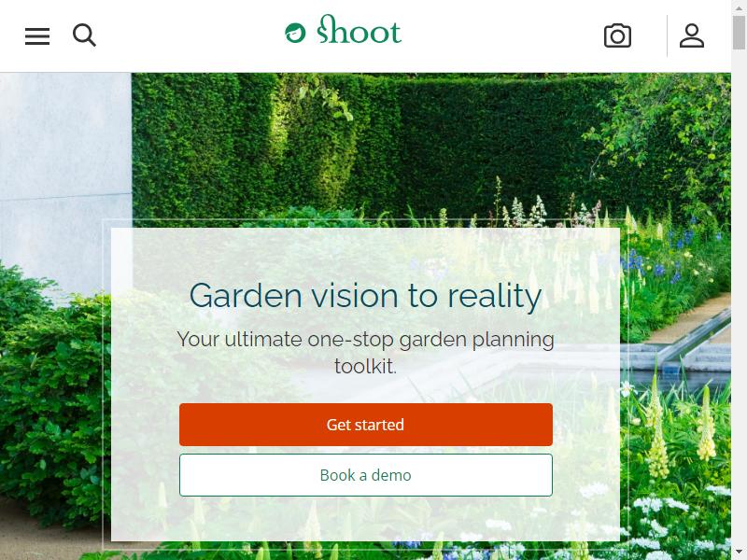Click the scrollbar up arrow
747x560 pixels.
pos(739,7)
